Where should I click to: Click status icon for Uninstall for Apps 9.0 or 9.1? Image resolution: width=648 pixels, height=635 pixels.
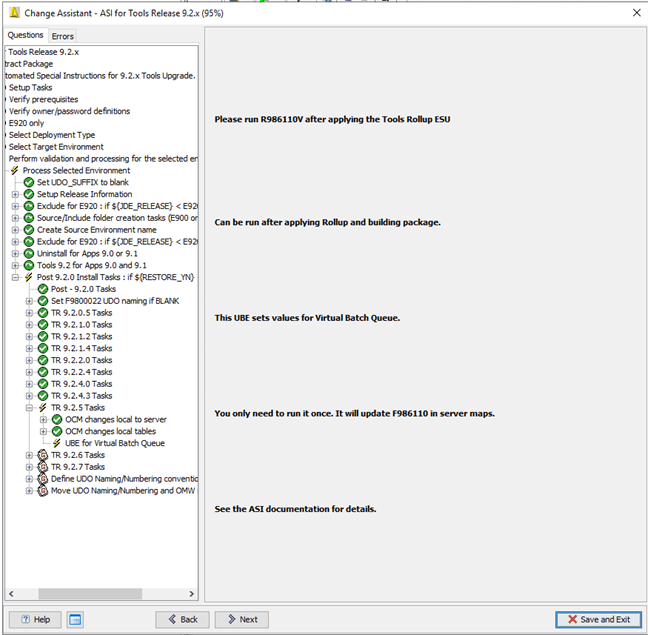tap(29, 253)
